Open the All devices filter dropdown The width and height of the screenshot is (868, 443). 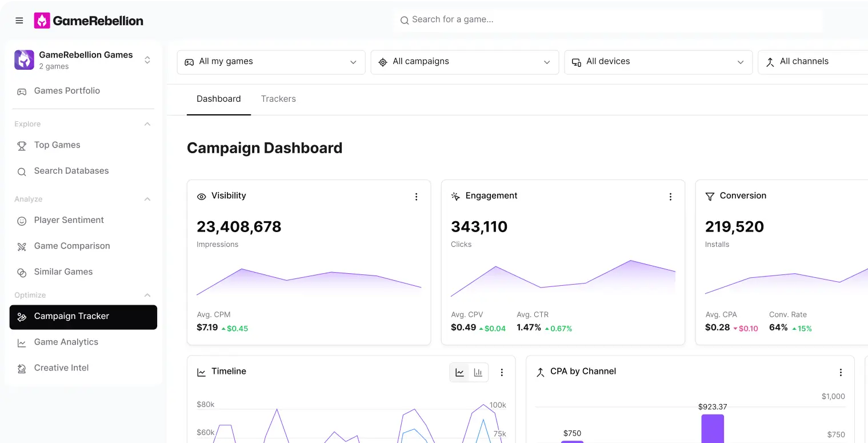tap(658, 62)
